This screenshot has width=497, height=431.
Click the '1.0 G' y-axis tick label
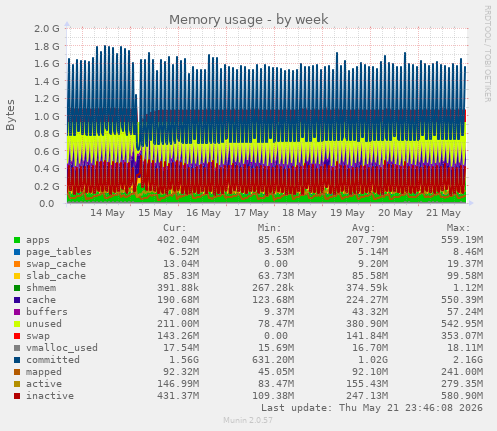point(47,116)
